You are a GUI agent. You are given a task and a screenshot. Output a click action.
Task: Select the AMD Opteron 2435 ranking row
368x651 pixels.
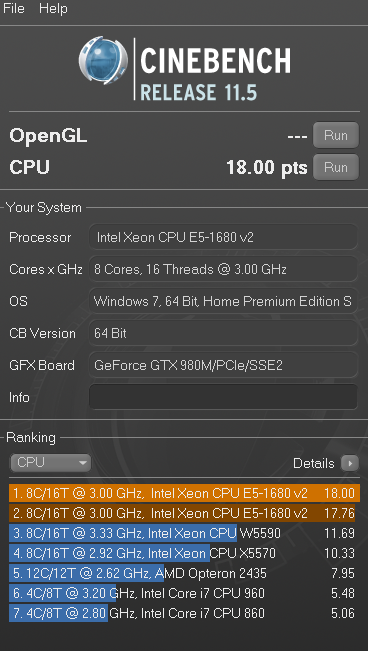coord(184,573)
